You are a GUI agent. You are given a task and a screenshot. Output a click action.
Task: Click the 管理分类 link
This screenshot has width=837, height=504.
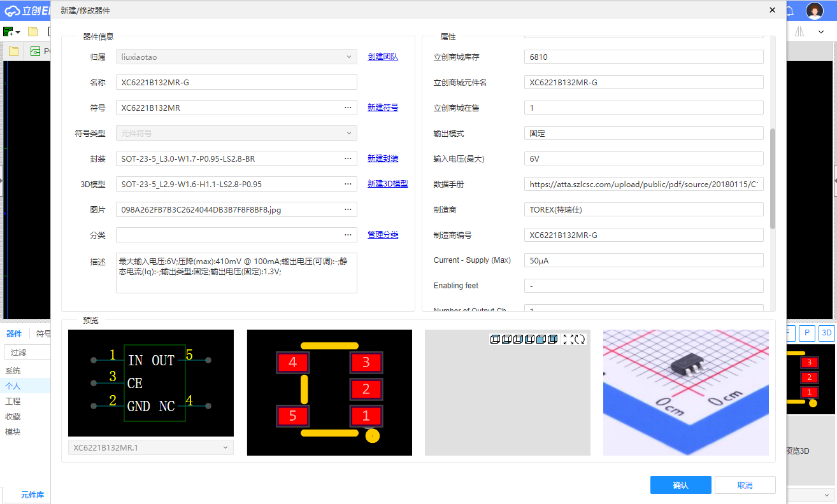click(x=383, y=235)
